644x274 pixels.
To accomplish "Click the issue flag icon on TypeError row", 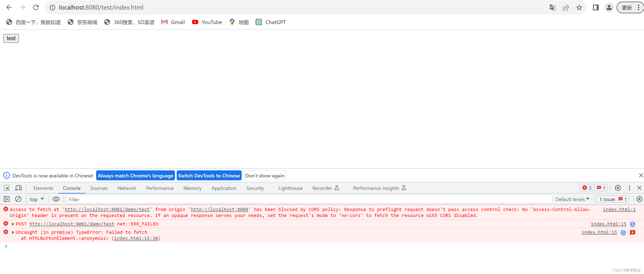I will point(633,232).
